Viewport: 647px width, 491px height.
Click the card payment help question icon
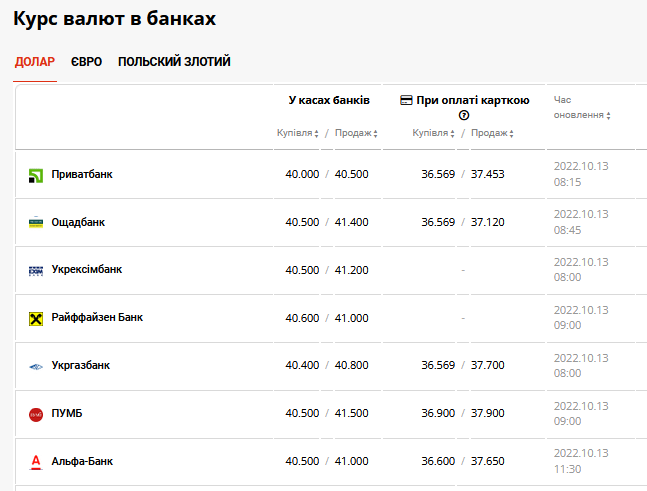tap(464, 116)
